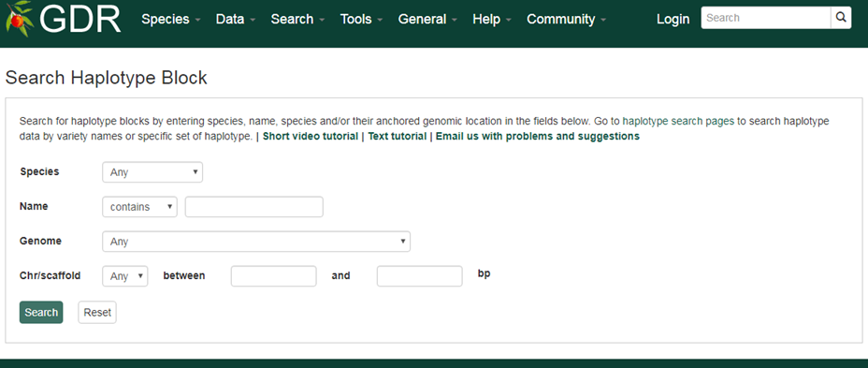
Task: Open the Species dropdown set to Any
Action: click(152, 171)
